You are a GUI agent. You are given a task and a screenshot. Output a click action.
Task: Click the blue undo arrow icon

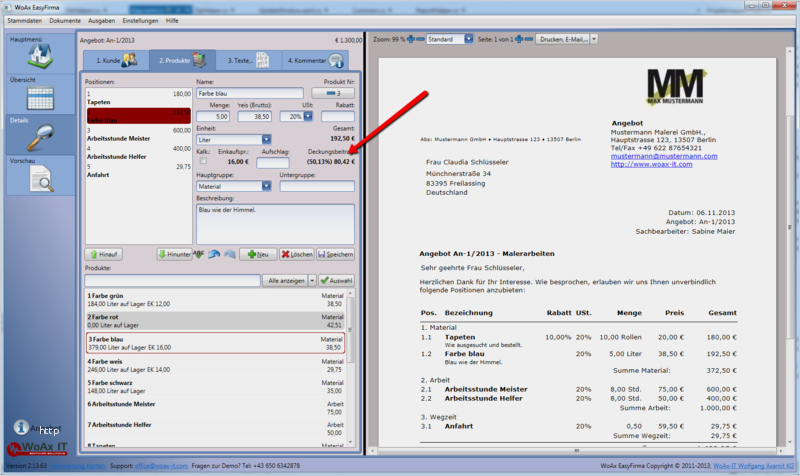[x=214, y=254]
